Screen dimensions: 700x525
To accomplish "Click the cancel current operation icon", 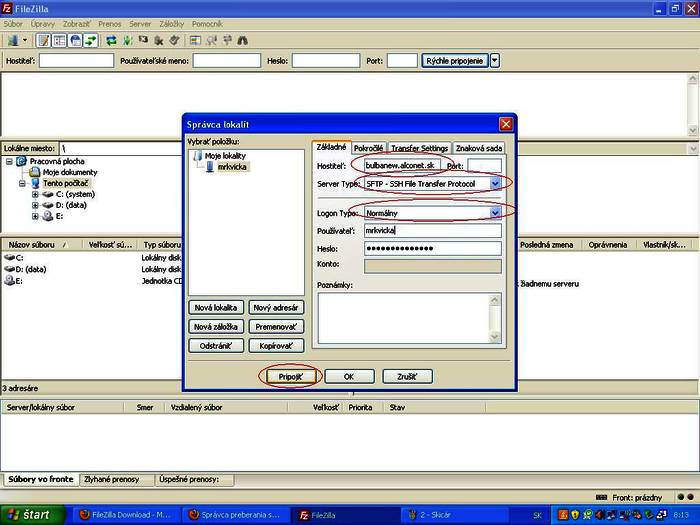I will (x=143, y=41).
